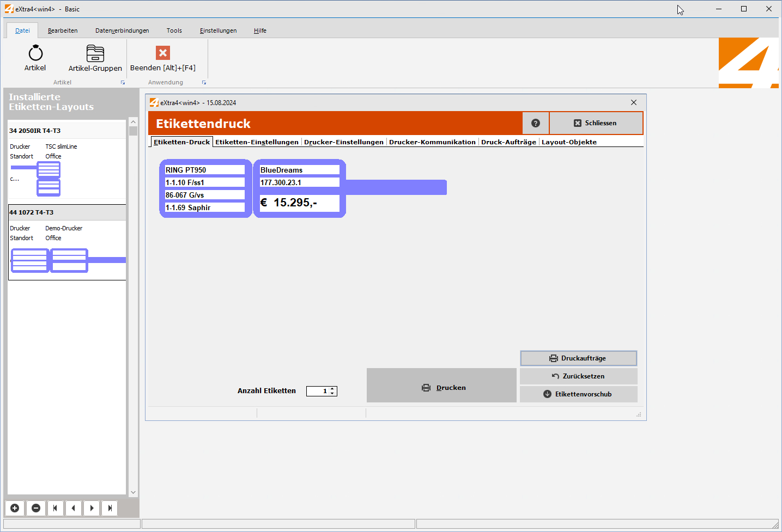Open the Artikel ring icon
The image size is (782, 532).
click(x=35, y=53)
